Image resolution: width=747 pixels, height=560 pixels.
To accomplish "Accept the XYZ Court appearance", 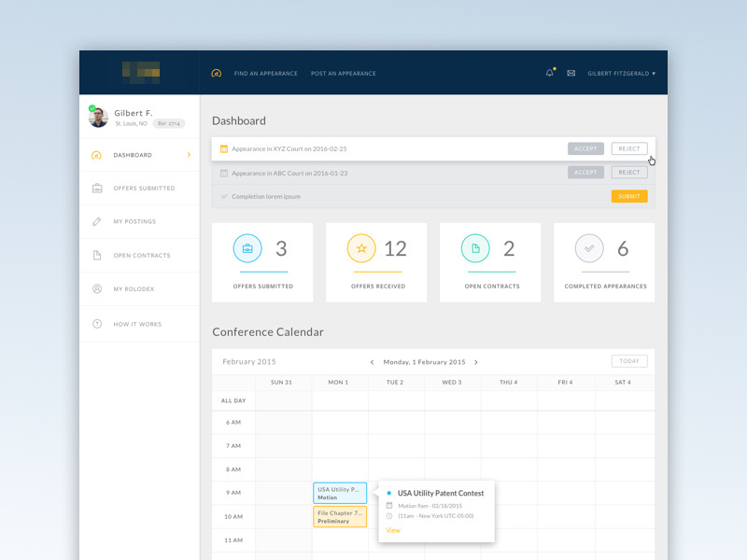I will tap(585, 148).
